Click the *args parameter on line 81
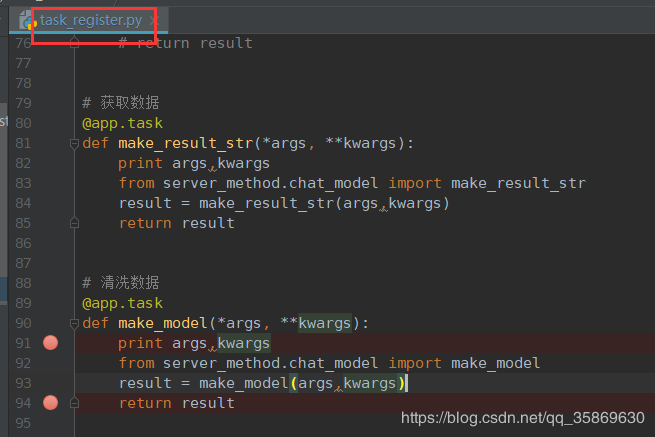This screenshot has width=655, height=437. [x=284, y=143]
